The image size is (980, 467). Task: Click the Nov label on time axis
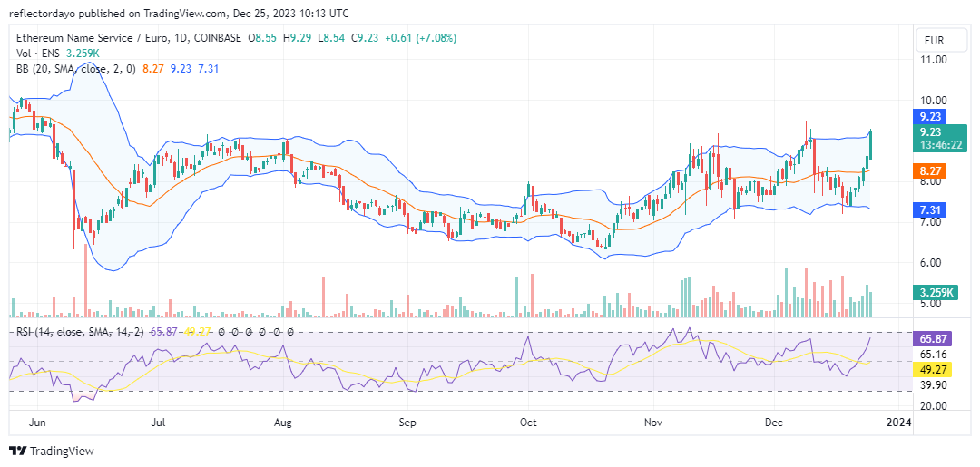[653, 422]
